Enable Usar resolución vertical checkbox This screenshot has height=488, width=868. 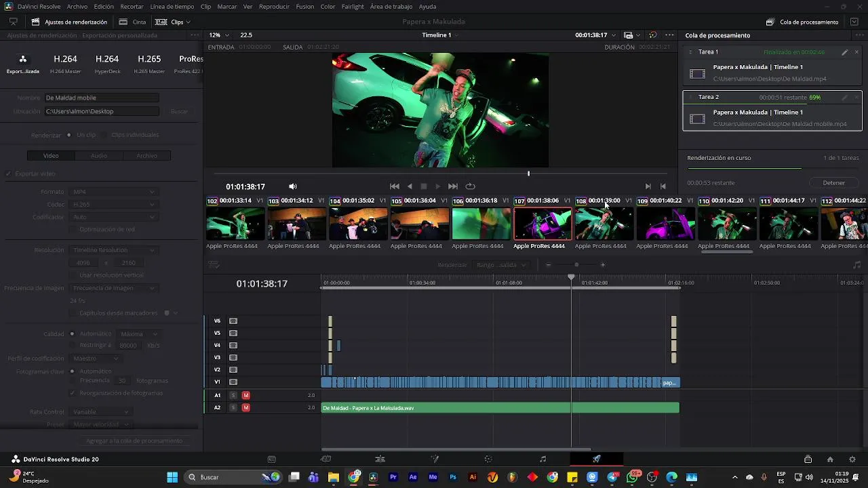click(x=73, y=275)
